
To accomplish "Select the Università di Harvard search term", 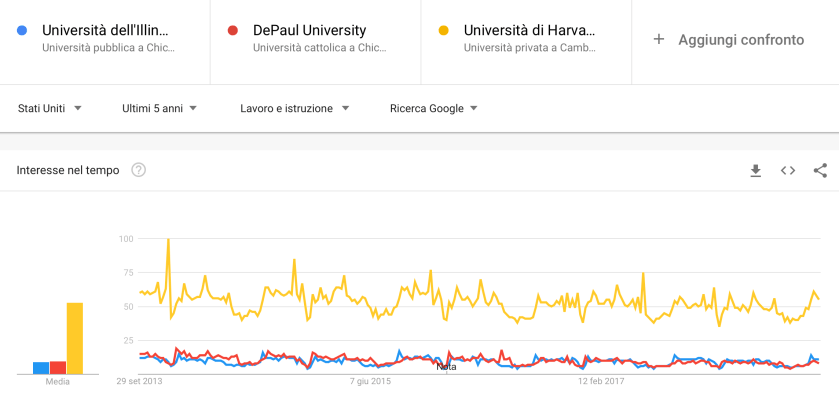I will pyautogui.click(x=529, y=30).
